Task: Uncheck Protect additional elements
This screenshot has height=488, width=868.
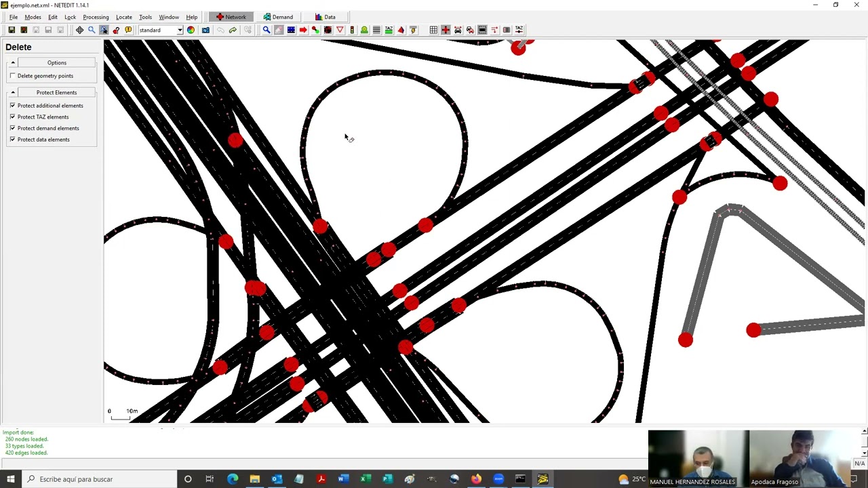Action: pyautogui.click(x=12, y=106)
